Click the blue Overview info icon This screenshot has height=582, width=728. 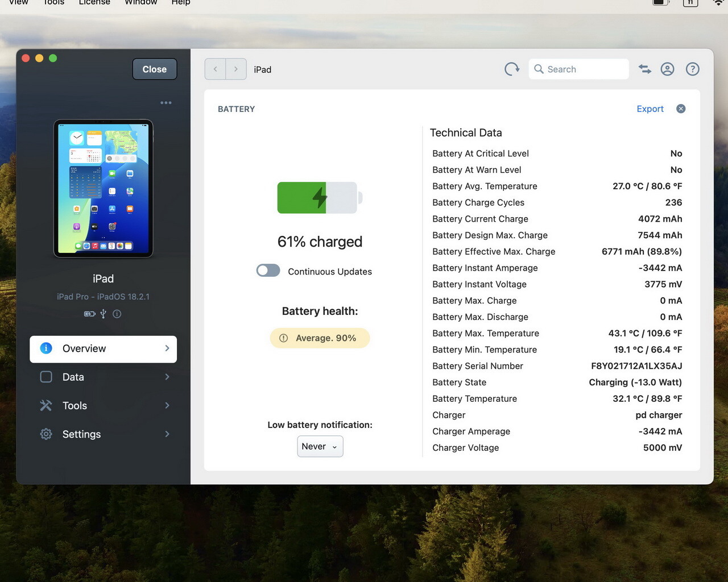(46, 348)
